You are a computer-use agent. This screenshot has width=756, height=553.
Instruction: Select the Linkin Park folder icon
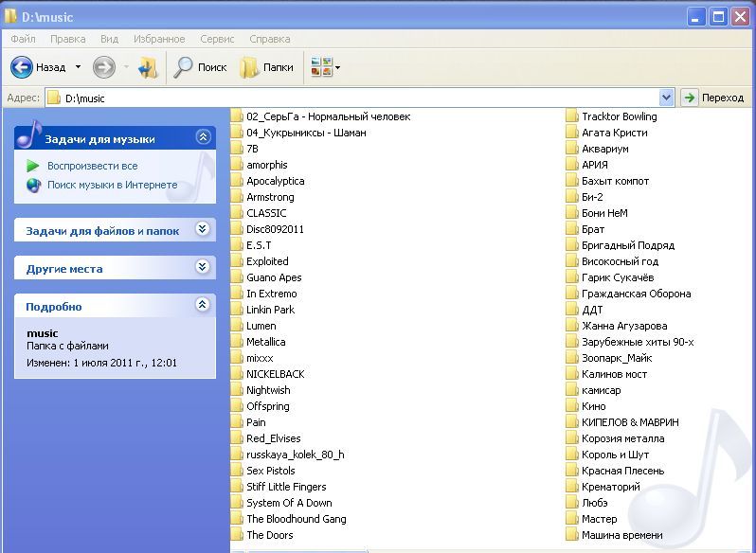(x=236, y=310)
